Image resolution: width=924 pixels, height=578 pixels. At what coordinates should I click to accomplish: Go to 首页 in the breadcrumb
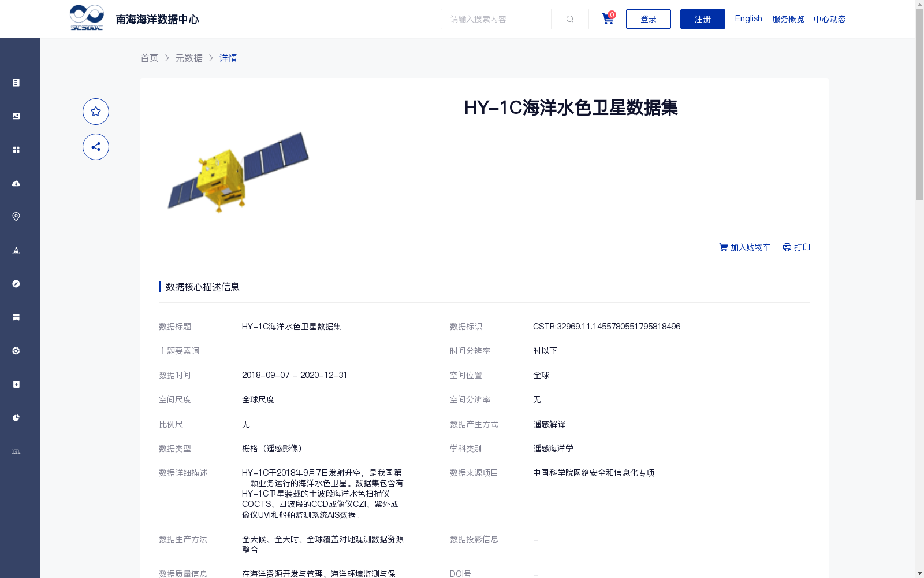[x=150, y=58]
